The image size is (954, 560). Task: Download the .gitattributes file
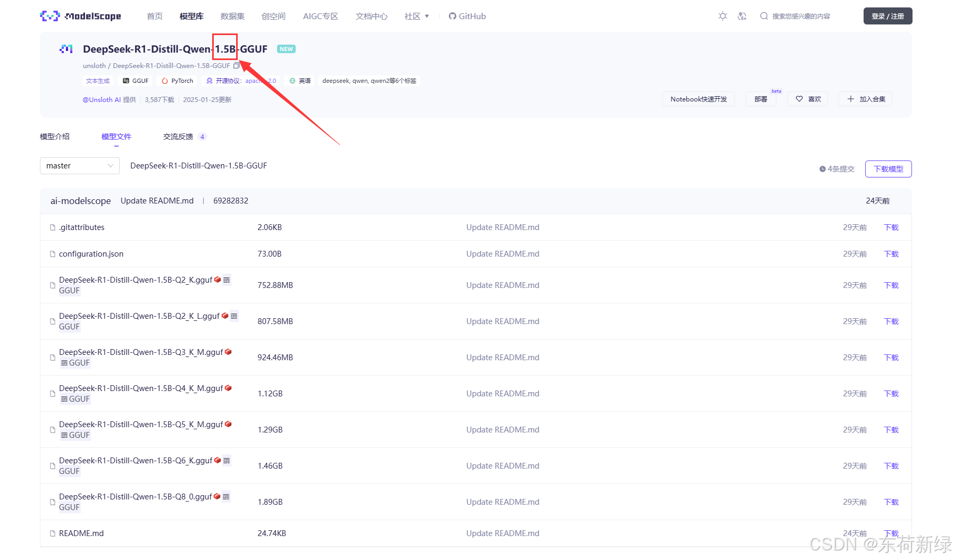tap(891, 227)
